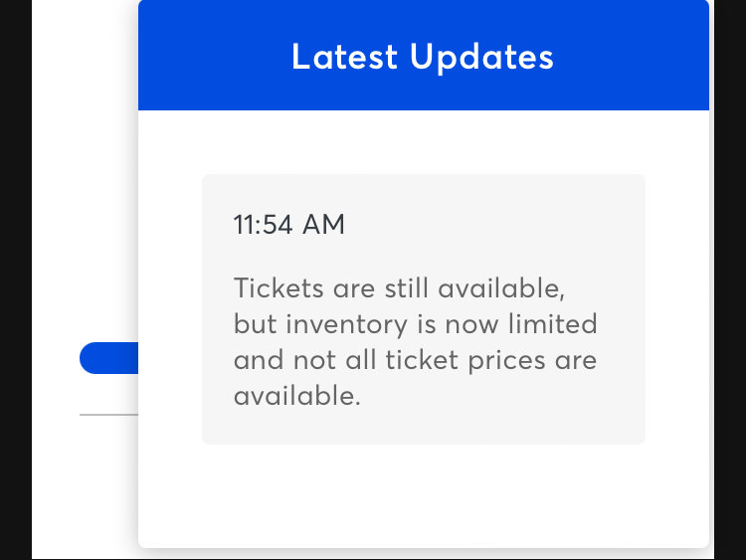
Task: Click the white page area left of panel
Action: pyautogui.click(x=85, y=190)
